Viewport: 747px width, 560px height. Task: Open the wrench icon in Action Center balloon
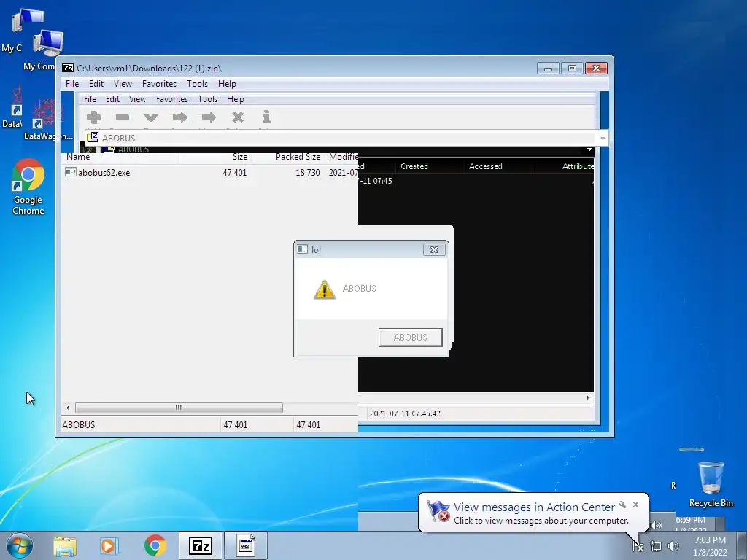622,505
